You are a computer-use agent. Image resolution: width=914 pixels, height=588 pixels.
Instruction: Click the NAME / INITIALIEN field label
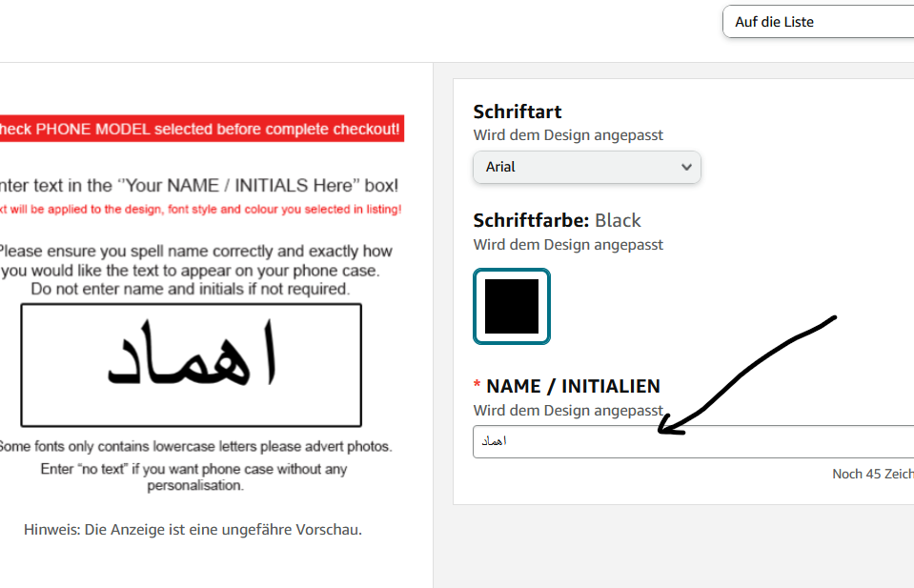573,386
